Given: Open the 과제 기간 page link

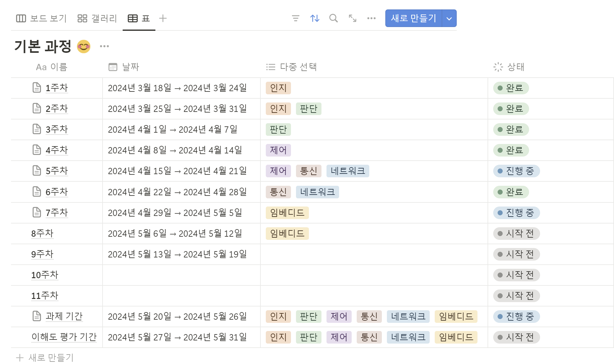Looking at the screenshot, I should [64, 316].
